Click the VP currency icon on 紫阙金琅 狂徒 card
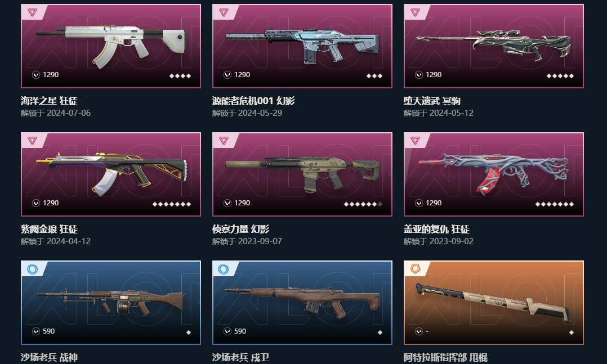The width and height of the screenshot is (607, 364). pos(36,203)
